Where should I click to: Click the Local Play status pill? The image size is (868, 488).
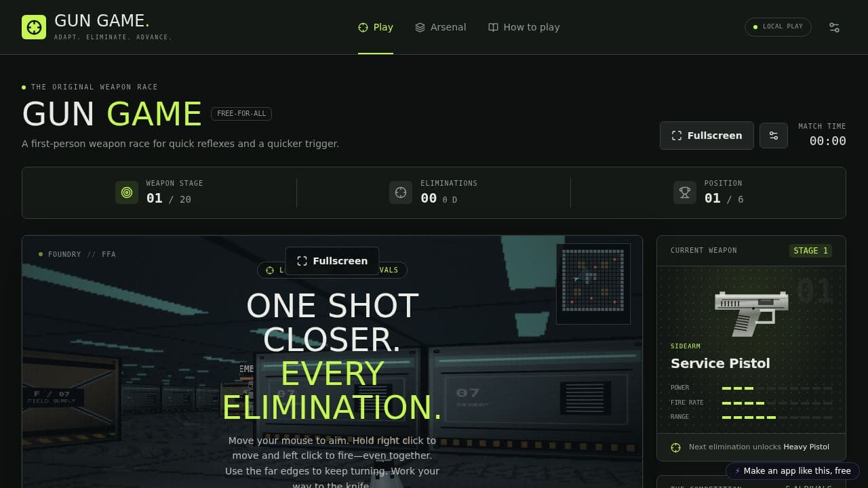pos(778,27)
